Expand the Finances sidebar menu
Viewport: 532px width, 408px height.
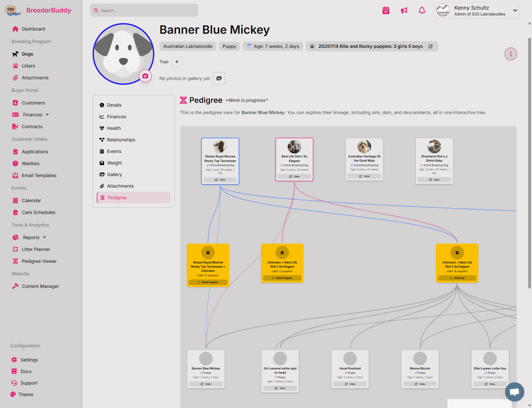tap(32, 114)
